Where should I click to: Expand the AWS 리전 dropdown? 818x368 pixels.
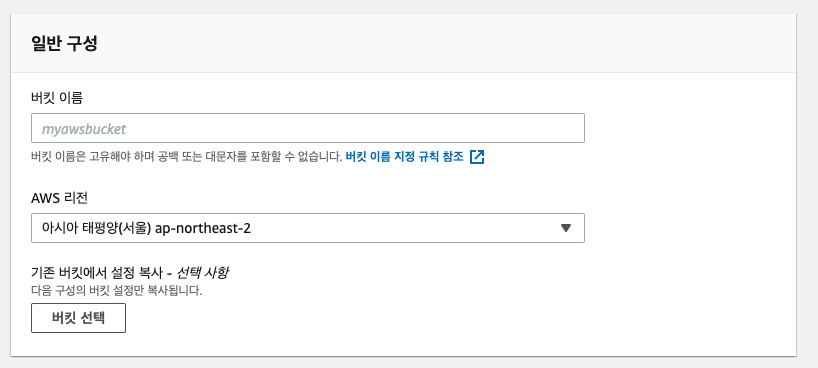[308, 228]
